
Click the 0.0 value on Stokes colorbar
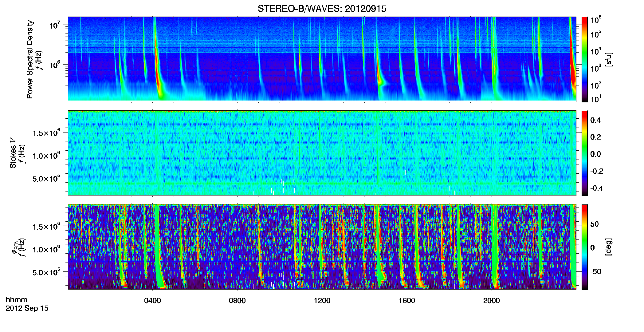595,154
